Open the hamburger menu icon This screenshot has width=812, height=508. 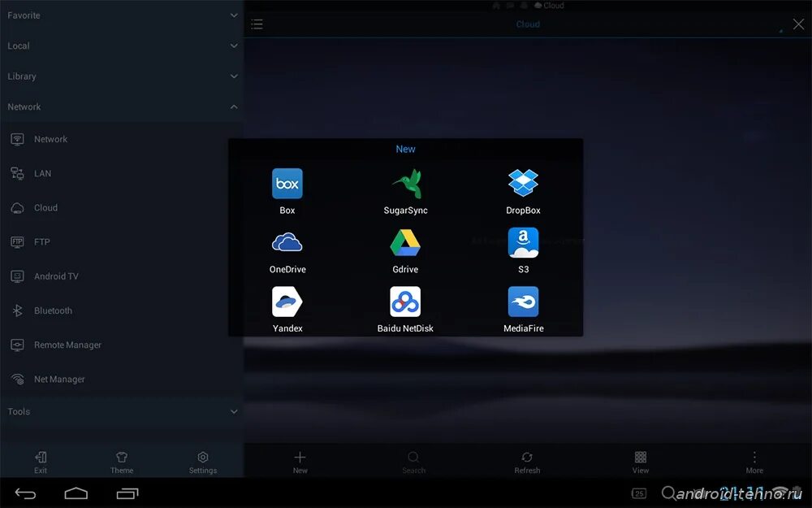(257, 24)
